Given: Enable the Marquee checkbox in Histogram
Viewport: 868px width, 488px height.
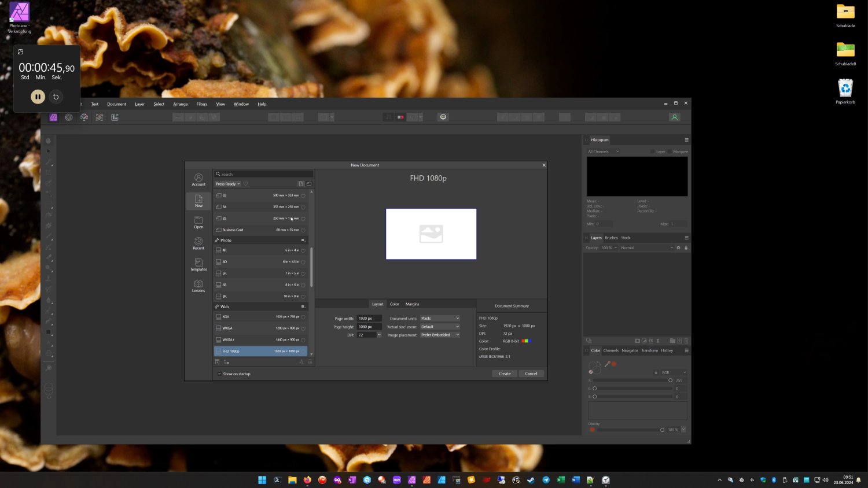Looking at the screenshot, I should [670, 151].
